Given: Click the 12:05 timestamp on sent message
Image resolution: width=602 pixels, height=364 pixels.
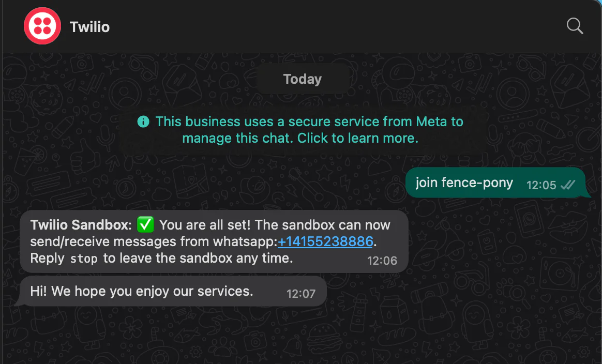Looking at the screenshot, I should point(541,185).
